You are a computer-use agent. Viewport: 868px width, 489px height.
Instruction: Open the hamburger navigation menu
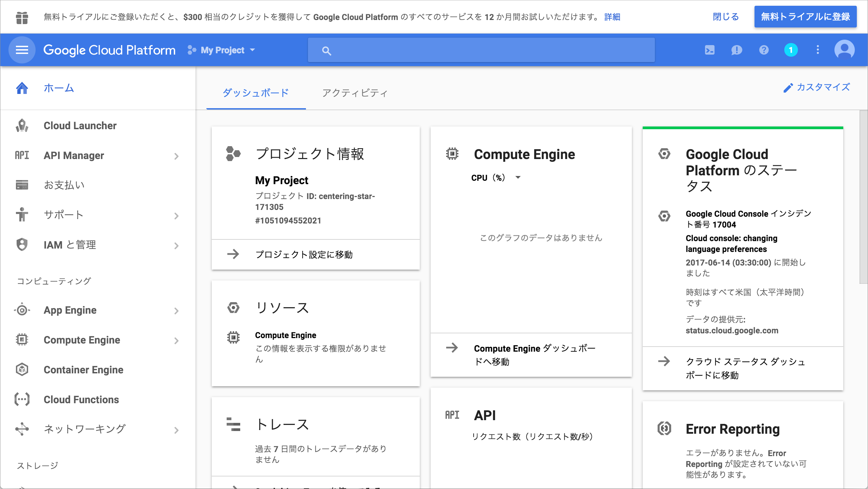(x=22, y=50)
